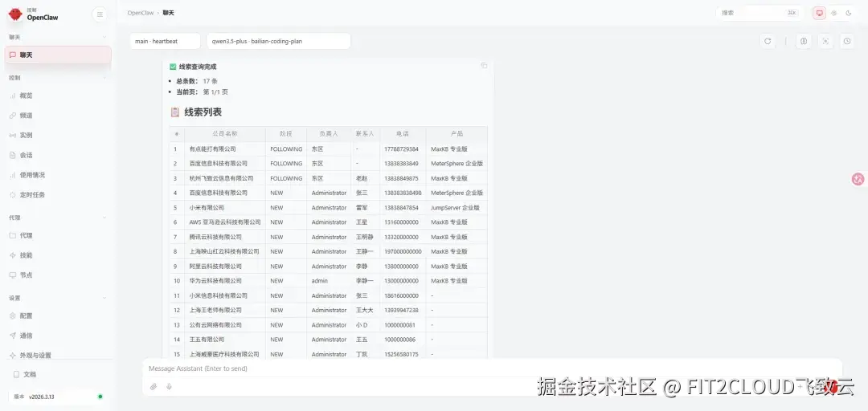Image resolution: width=868 pixels, height=411 pixels.
Task: Click the phone number 13939947238
Action: (401, 311)
